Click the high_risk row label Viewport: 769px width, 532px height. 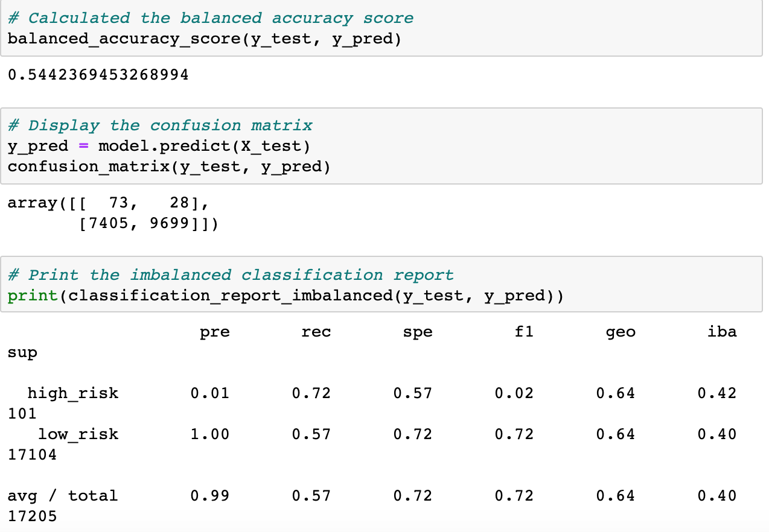tap(73, 394)
